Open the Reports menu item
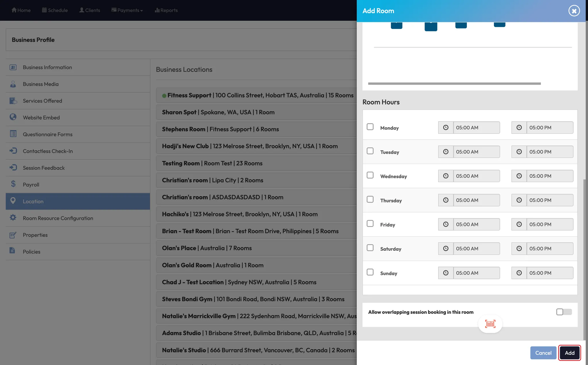 (166, 10)
